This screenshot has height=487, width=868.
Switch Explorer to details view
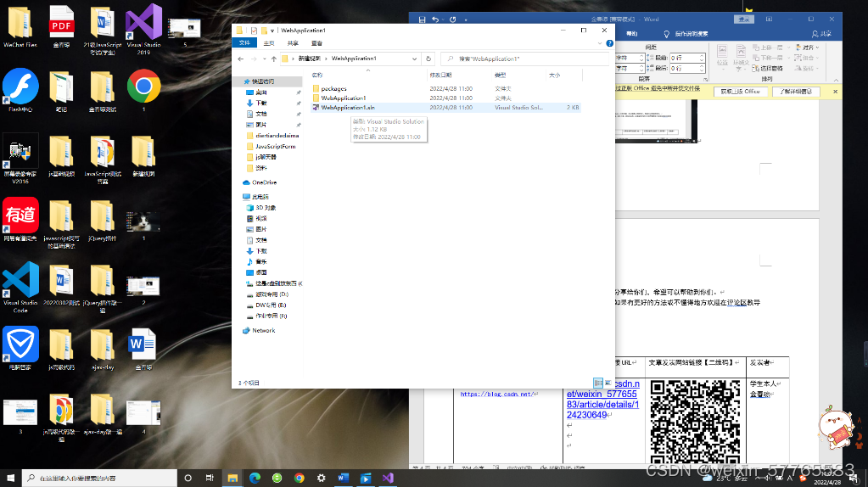coord(598,383)
